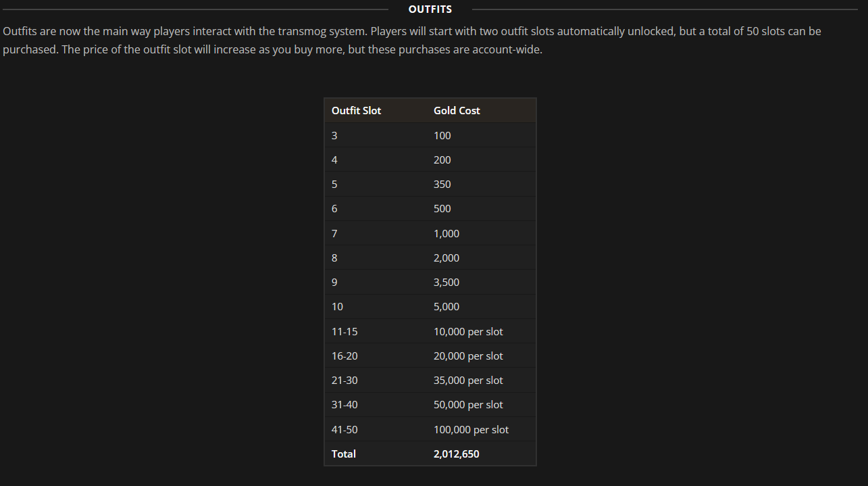Viewport: 868px width, 486px height.
Task: Click the 500 gold cost cell
Action: pyautogui.click(x=442, y=209)
